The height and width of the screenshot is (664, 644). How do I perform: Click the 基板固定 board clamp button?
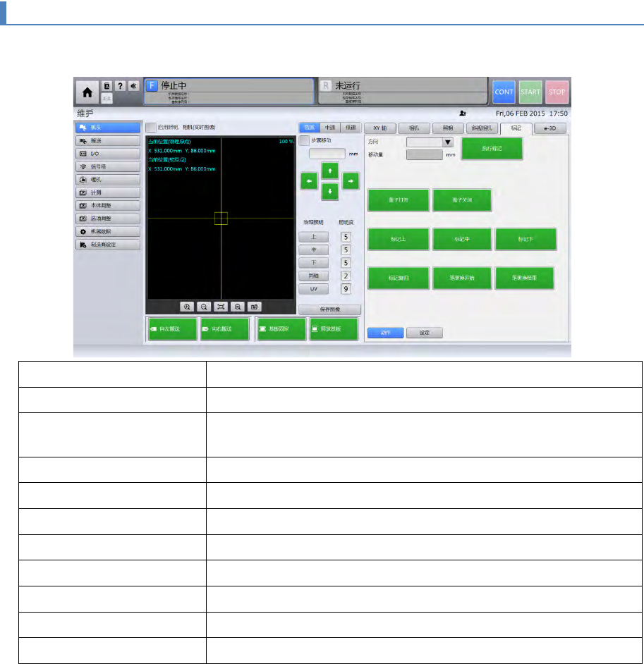281,329
